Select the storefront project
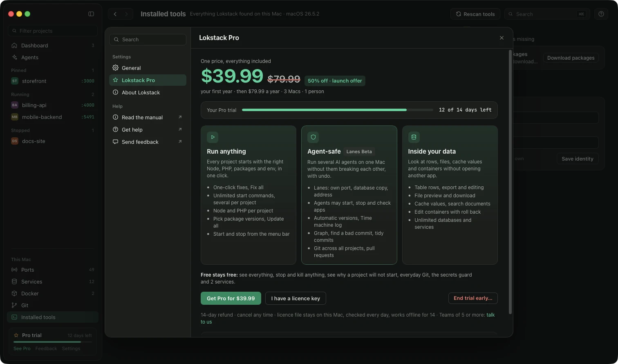 click(53, 81)
